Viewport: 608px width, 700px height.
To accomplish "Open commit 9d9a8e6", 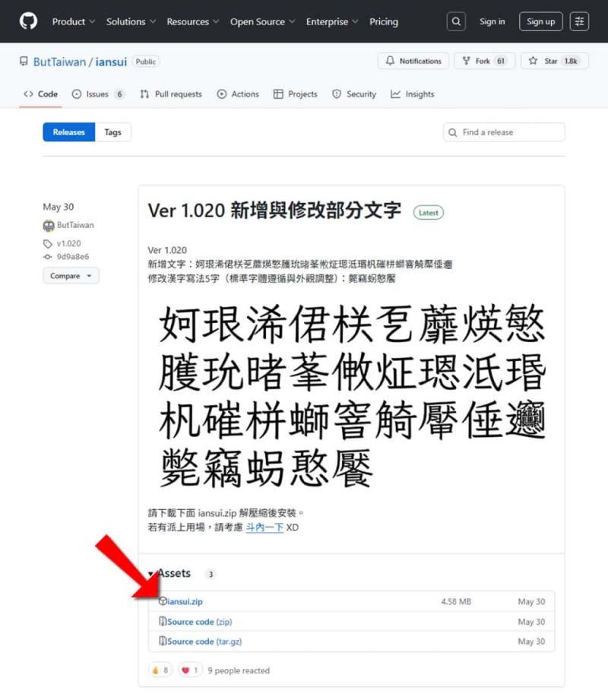I will (73, 257).
